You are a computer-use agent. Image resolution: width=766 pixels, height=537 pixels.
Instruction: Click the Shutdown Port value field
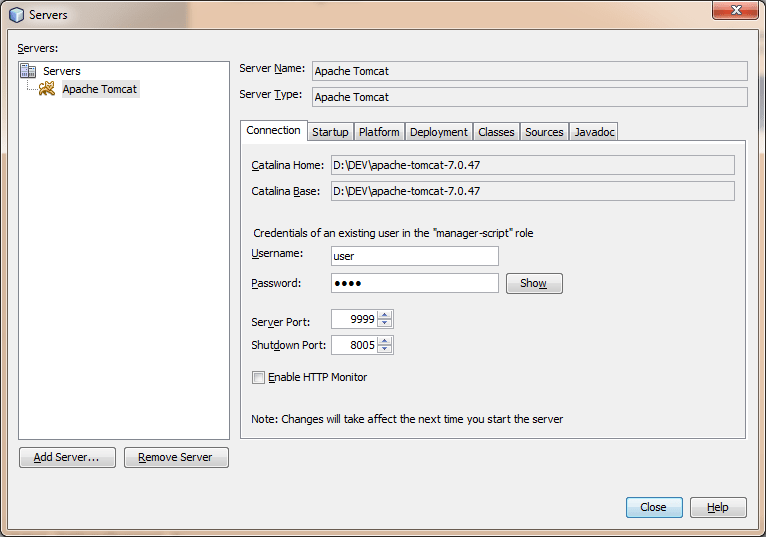pos(355,345)
